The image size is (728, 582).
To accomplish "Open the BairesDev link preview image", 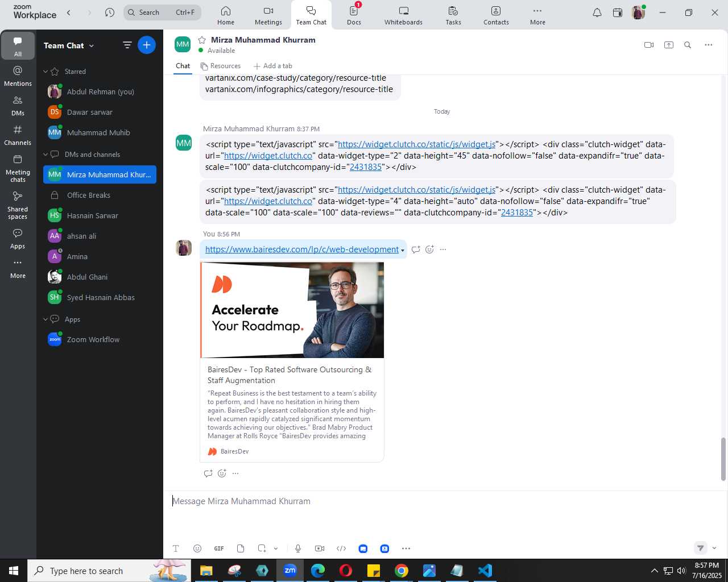I will pyautogui.click(x=292, y=310).
